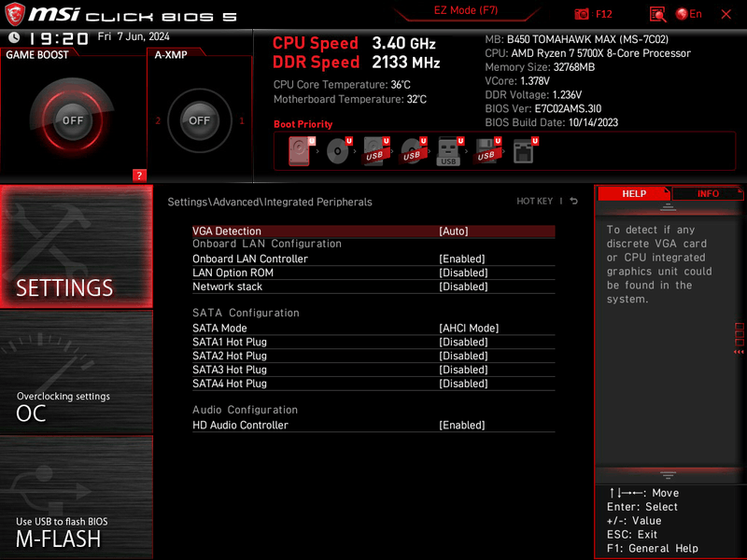Toggle Network stack Disabled value
Viewport: 747px width, 560px height.
coord(463,287)
